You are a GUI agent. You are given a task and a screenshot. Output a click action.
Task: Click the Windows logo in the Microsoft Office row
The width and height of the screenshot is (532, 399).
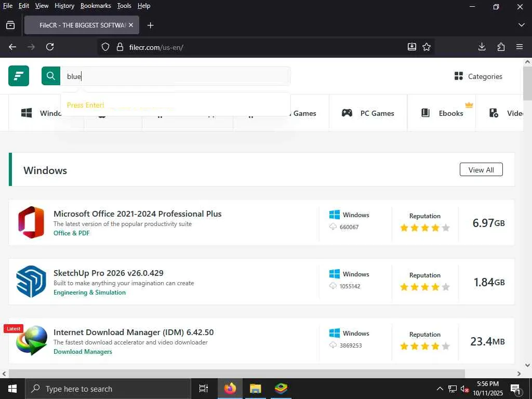(x=335, y=215)
